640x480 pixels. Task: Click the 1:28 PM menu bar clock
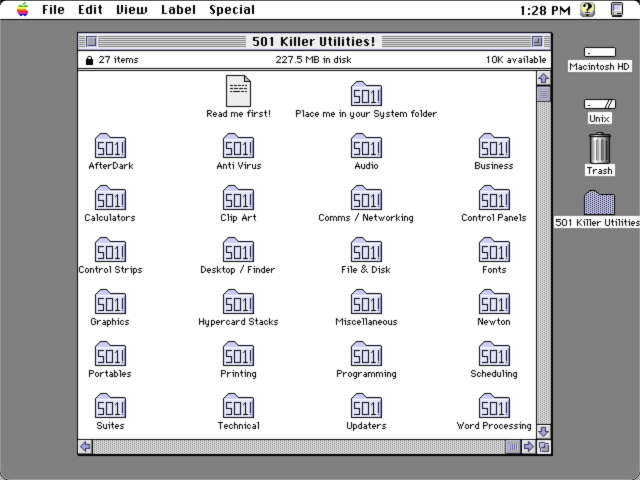pyautogui.click(x=545, y=10)
